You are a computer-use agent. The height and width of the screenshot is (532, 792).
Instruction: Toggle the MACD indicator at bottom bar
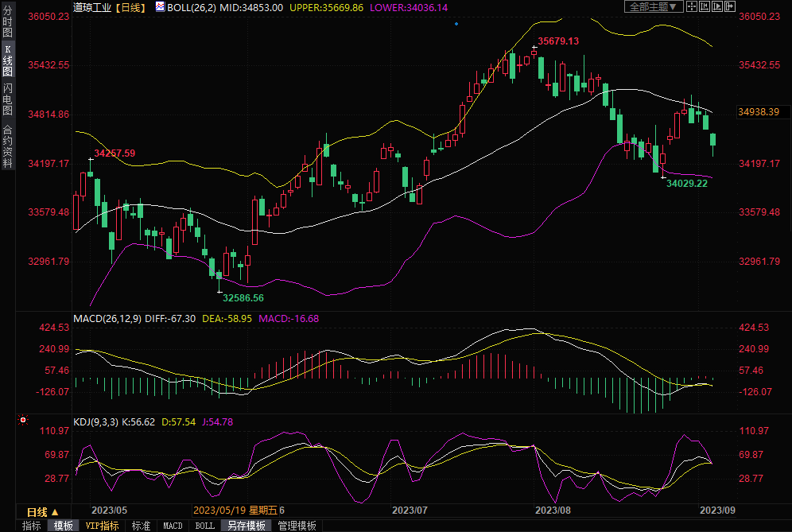click(x=173, y=526)
